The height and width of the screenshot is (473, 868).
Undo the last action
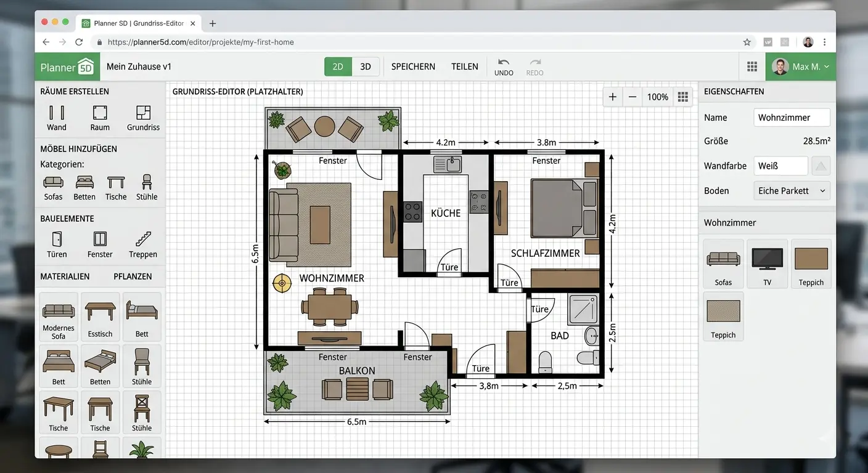pos(504,67)
